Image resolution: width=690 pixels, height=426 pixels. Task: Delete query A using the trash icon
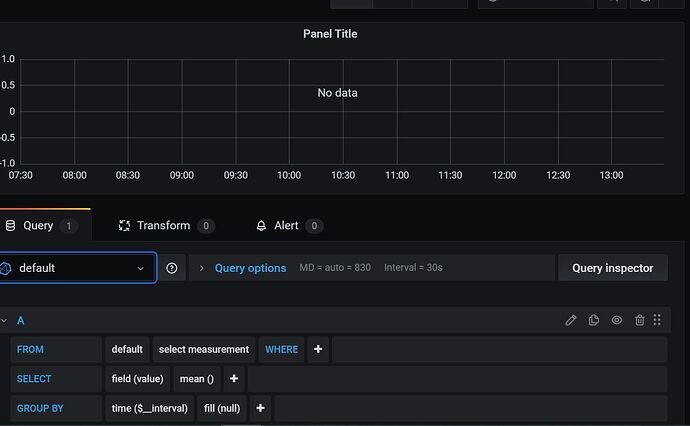coord(639,320)
